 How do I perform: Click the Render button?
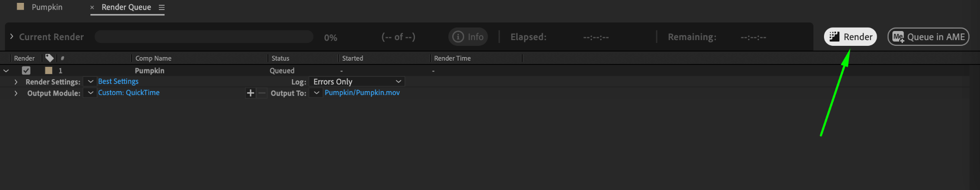(x=850, y=37)
